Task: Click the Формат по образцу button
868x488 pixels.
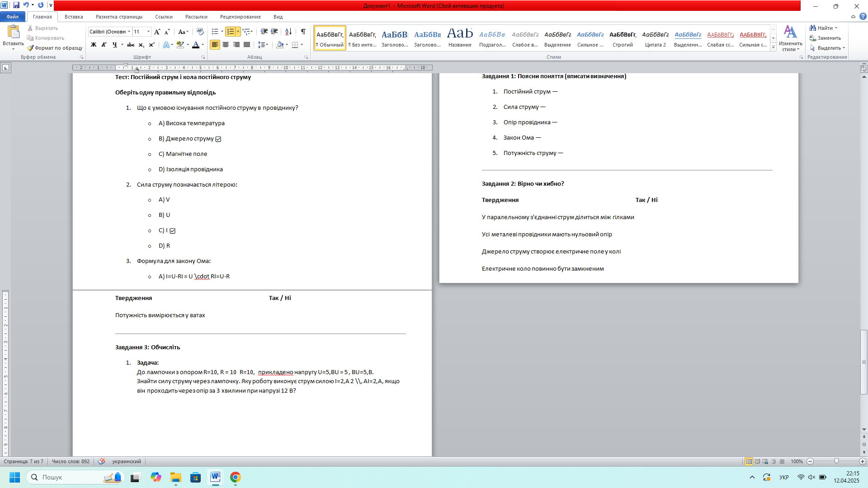Action: tap(55, 48)
